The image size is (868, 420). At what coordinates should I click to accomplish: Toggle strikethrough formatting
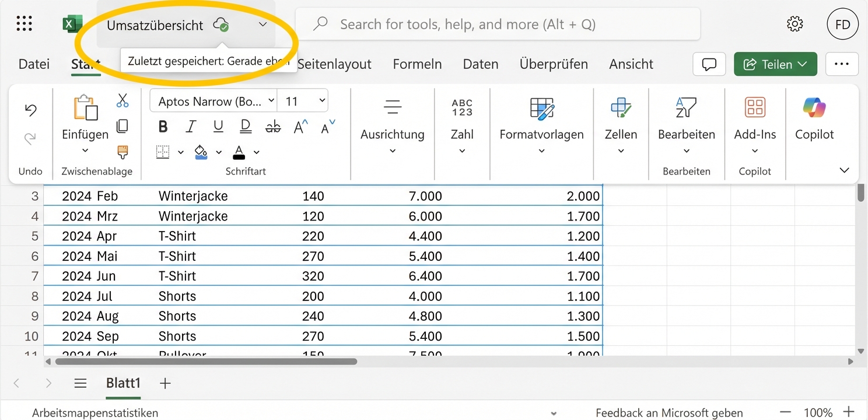(272, 126)
